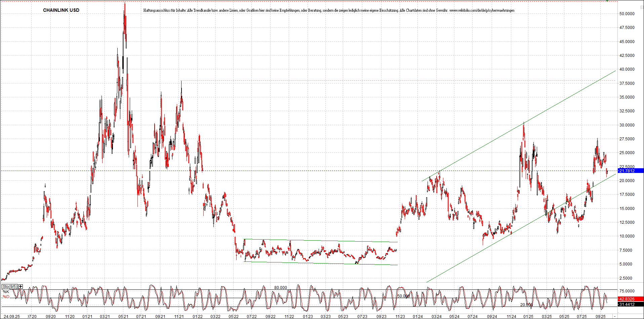Viewport: 644px width, 319px height.
Task: Click the "+" icon next to Sto(9/5)
Action: point(21,287)
